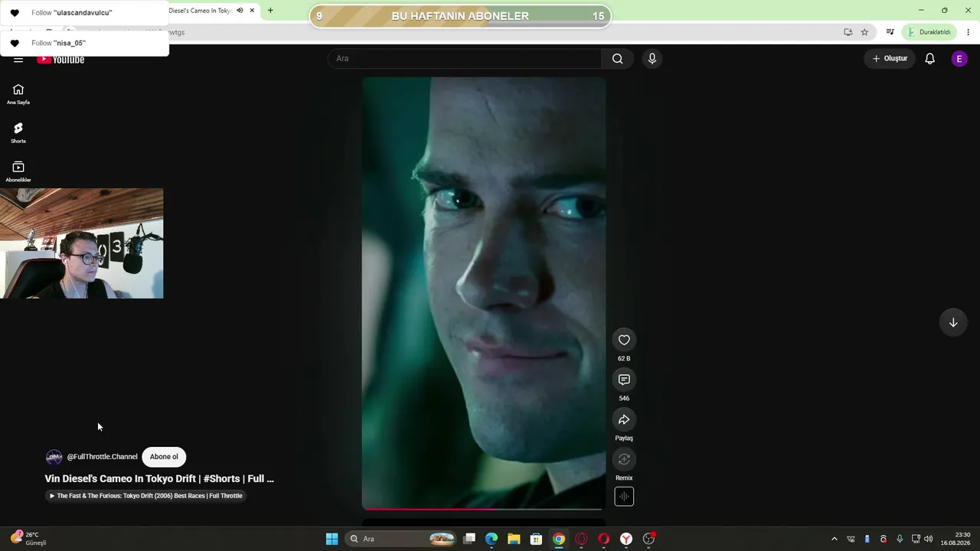The image size is (980, 551).
Task: Open the YouTube hamburger guide menu
Action: 18,60
